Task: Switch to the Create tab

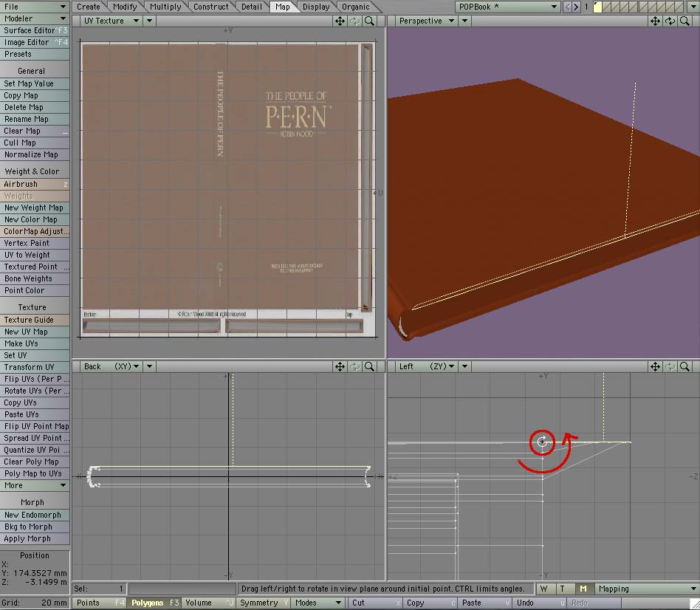Action: pos(89,7)
